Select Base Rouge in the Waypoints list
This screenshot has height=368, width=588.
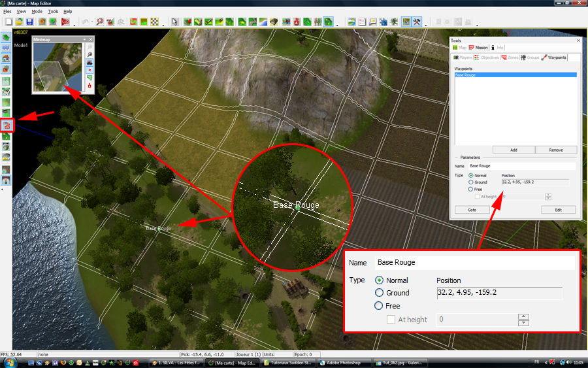coord(515,75)
